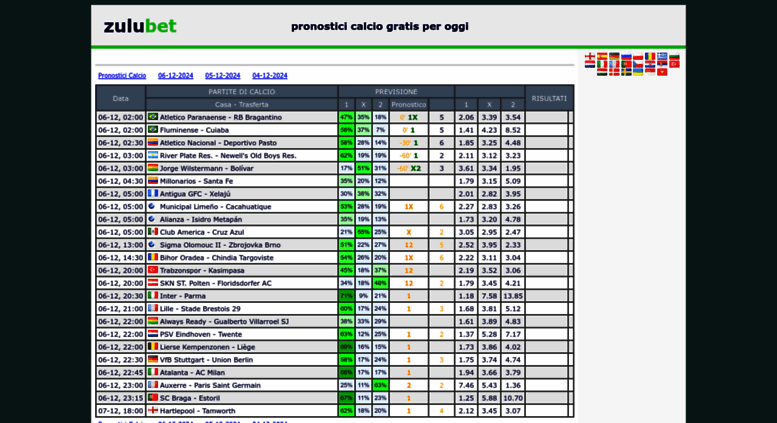Viewport: 777px width, 423px height.
Task: Select the Municipal Limeño - Cacahuatique match
Action: 215,207
